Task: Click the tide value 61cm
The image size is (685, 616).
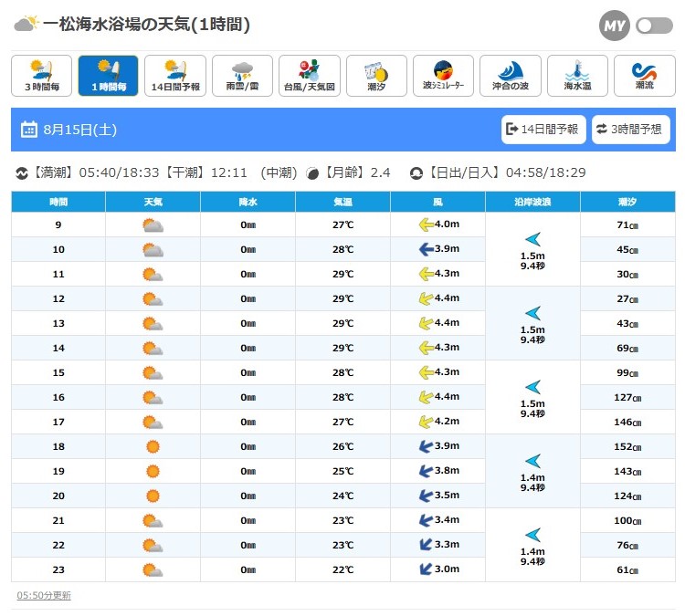Action: pyautogui.click(x=627, y=569)
